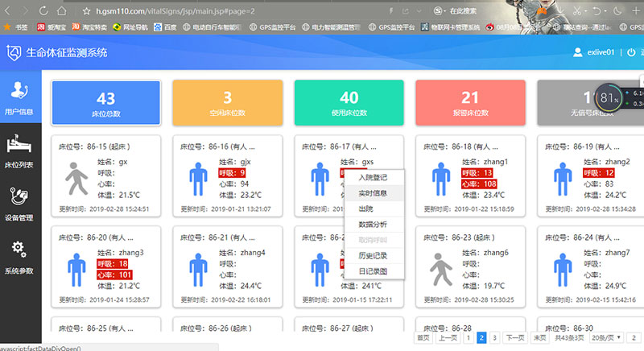The image size is (644, 351).
Task: Go to page 3 in pagination
Action: 495,338
